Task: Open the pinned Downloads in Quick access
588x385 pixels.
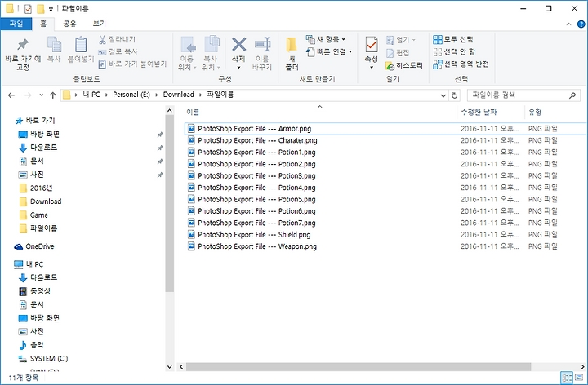Action: tap(38, 148)
